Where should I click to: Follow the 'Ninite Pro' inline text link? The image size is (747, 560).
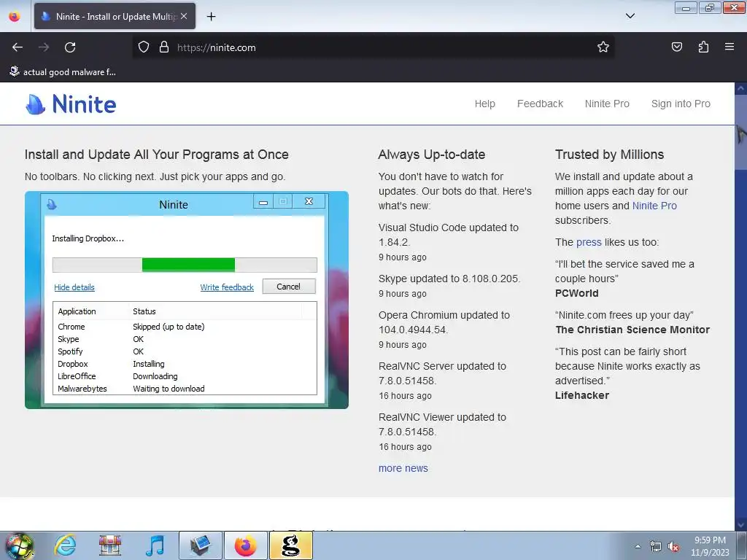[x=654, y=206]
